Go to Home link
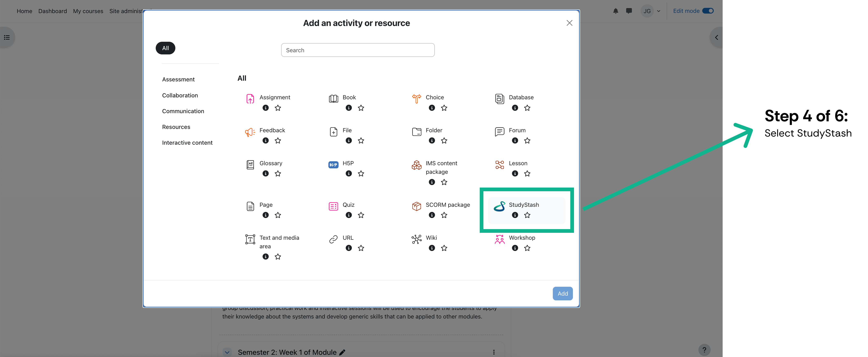868x357 pixels. coord(24,11)
